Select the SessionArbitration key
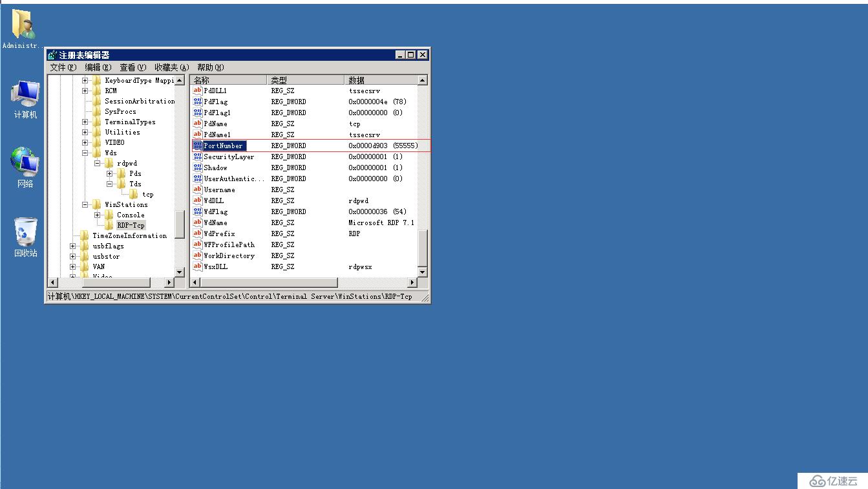 140,101
